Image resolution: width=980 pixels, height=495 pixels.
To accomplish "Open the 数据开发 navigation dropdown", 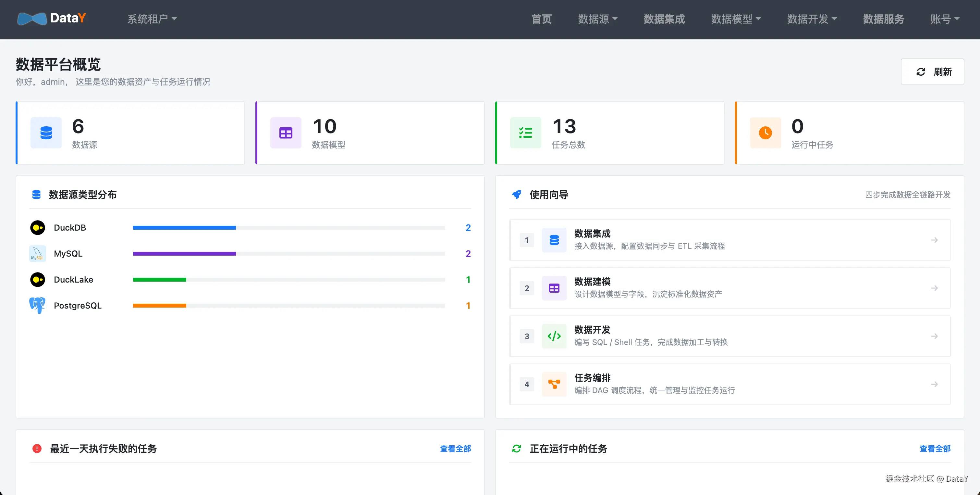I will (812, 19).
